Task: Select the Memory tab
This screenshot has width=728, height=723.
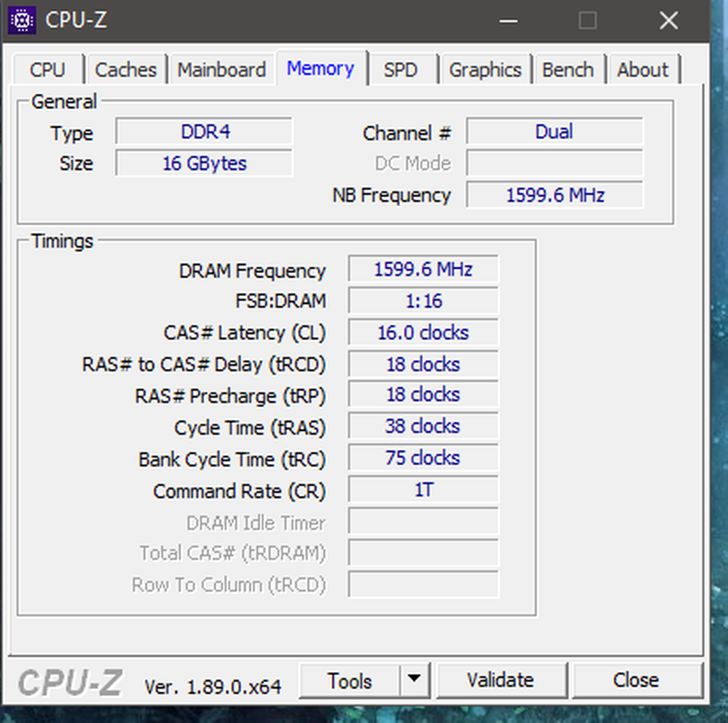Action: point(321,69)
